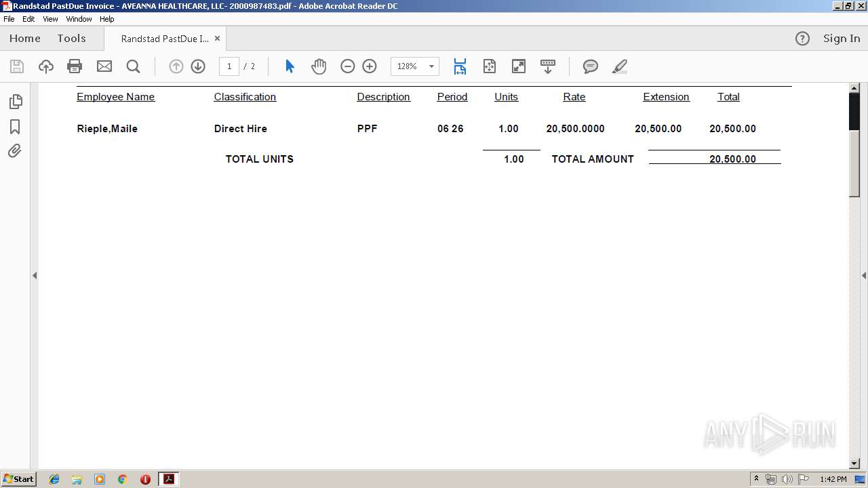Enter full screen mode icon
Screen dimensions: 868x488
click(519, 66)
